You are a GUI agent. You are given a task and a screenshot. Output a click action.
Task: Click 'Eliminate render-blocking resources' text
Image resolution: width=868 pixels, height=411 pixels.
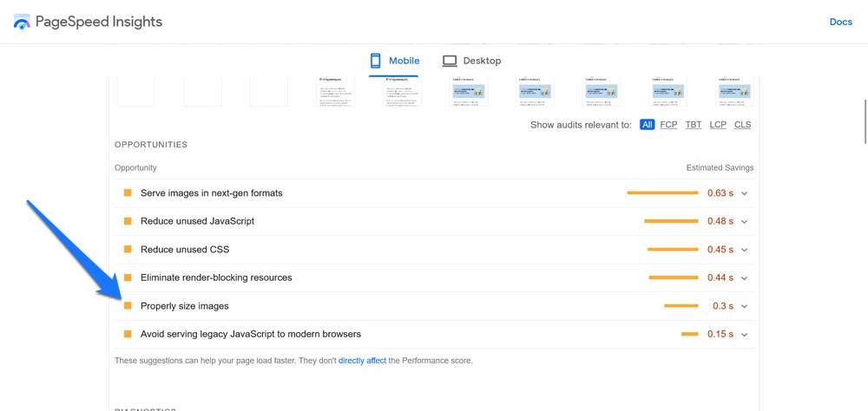coord(216,277)
